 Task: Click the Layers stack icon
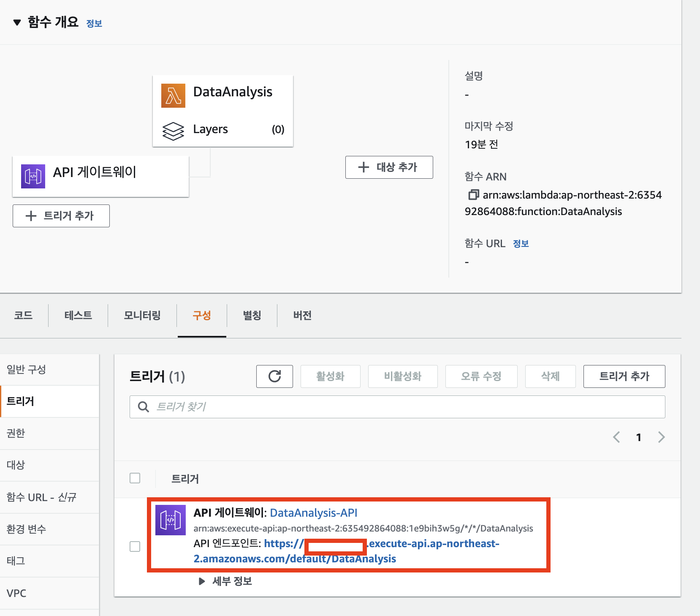point(173,131)
